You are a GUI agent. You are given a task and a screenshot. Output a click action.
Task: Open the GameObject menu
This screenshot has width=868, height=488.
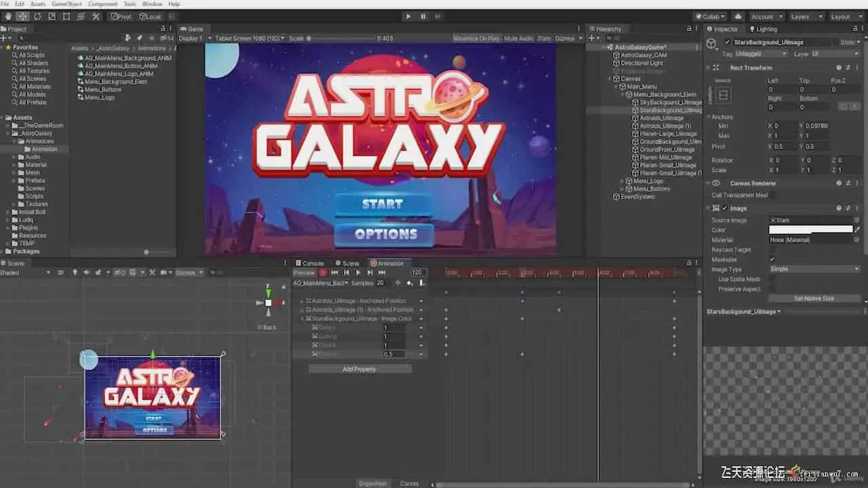(67, 4)
